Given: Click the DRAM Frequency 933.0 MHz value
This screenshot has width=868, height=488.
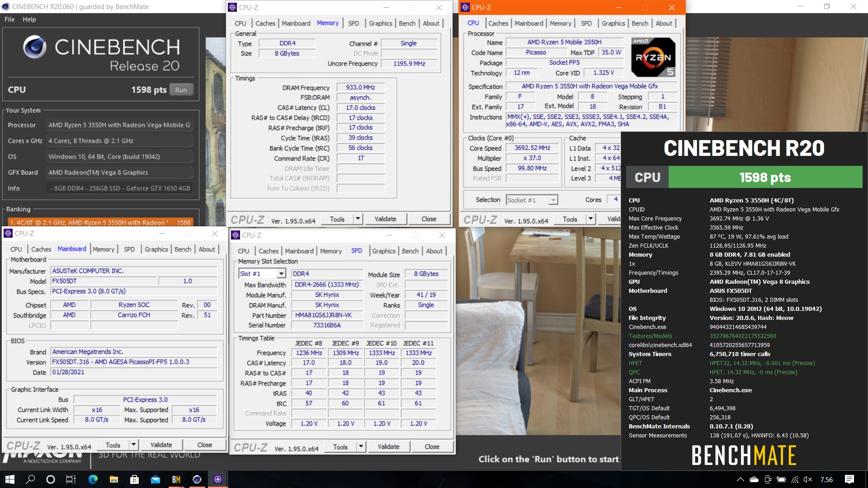Looking at the screenshot, I should point(360,88).
